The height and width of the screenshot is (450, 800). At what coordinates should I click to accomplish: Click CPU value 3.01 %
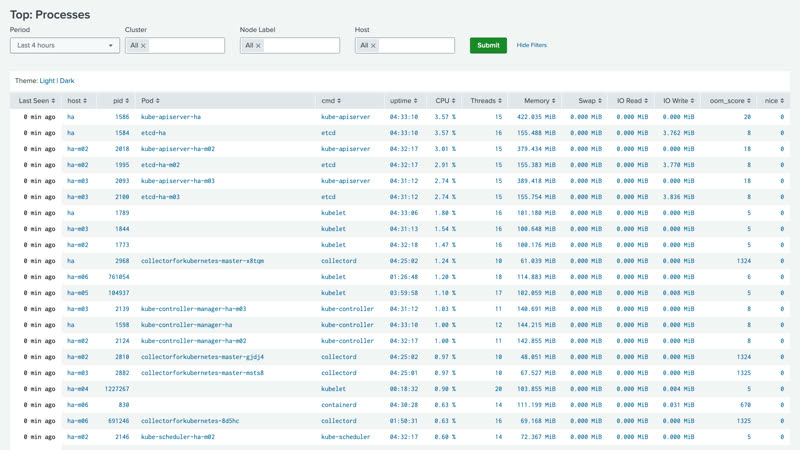click(445, 149)
